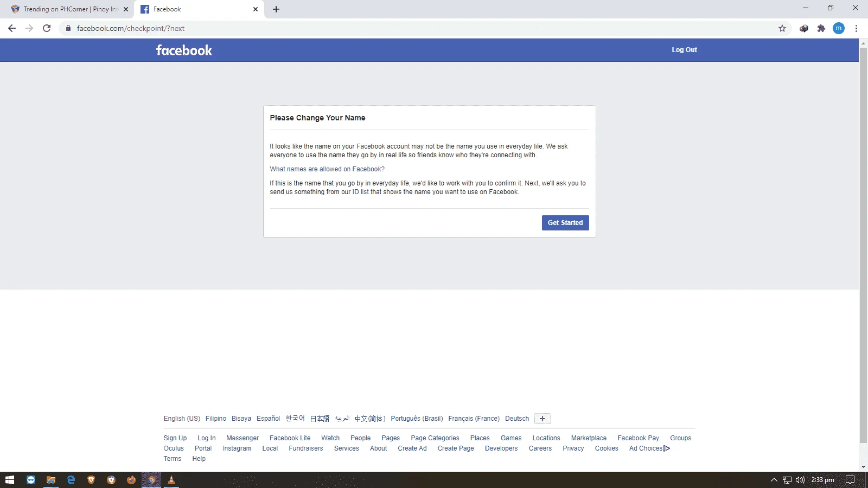This screenshot has height=488, width=868.
Task: Show hidden system tray icons
Action: coord(774,480)
